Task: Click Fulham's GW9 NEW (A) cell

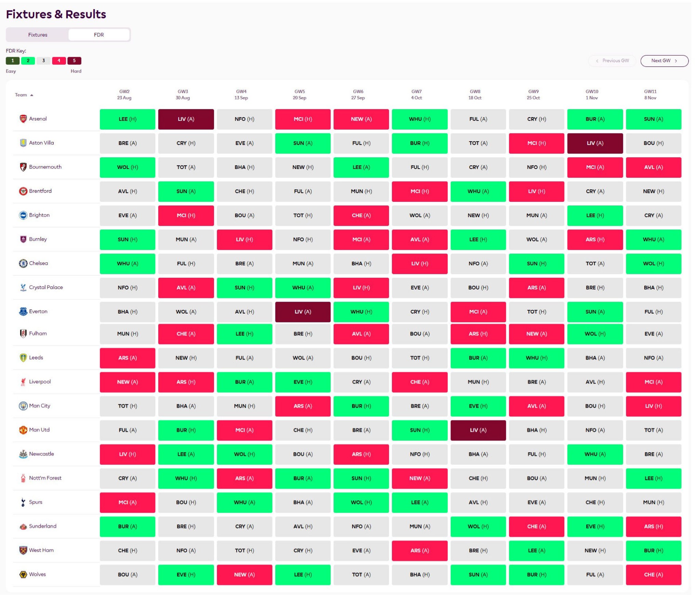Action: (x=537, y=334)
